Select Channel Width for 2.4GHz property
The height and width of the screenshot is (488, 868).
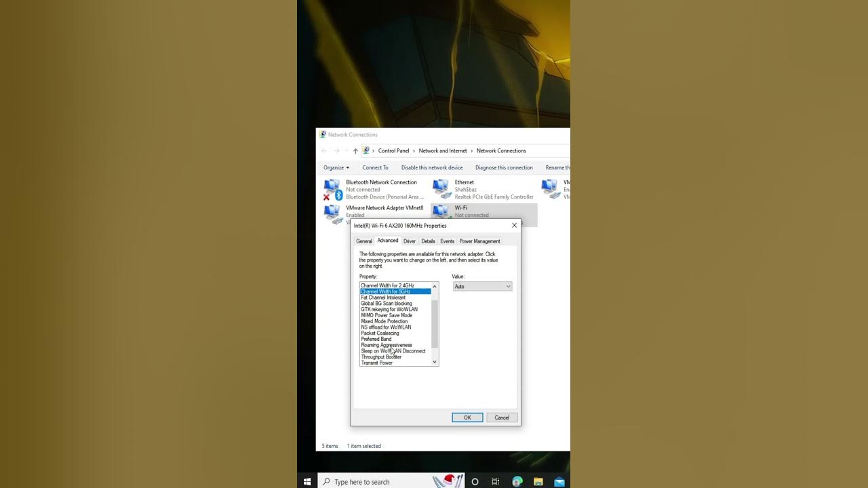click(x=395, y=285)
